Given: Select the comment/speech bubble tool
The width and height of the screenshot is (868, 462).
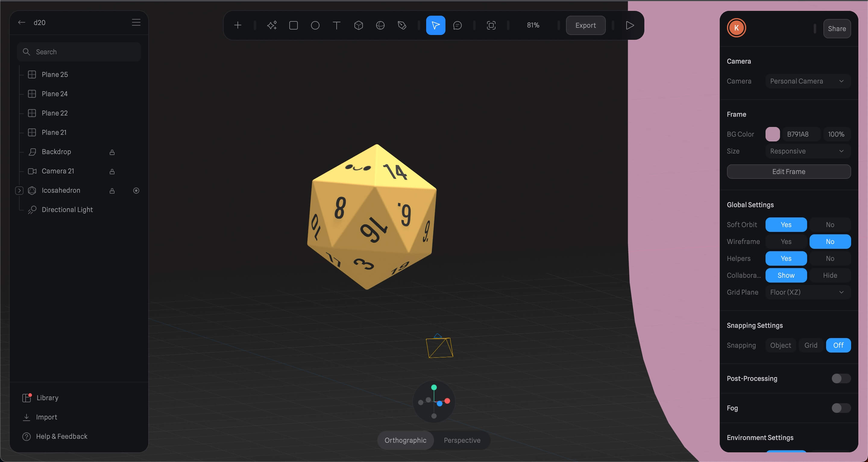Looking at the screenshot, I should (458, 25).
